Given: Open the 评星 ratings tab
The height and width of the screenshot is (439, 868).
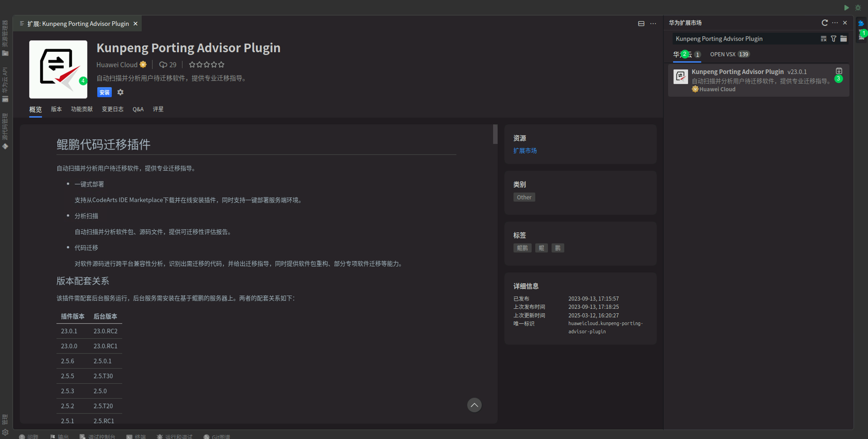Looking at the screenshot, I should click(x=158, y=109).
